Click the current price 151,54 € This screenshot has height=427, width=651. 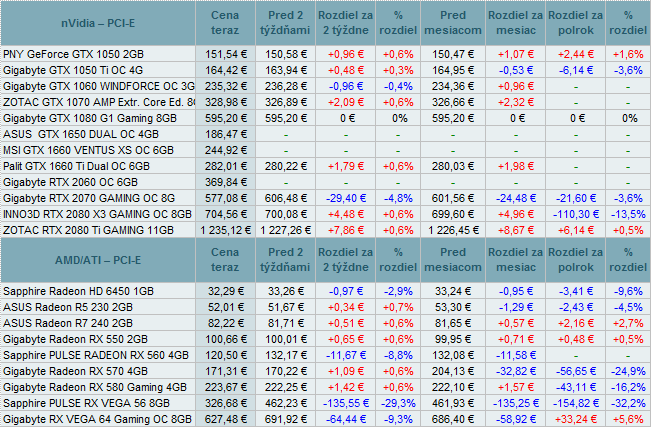[225, 54]
